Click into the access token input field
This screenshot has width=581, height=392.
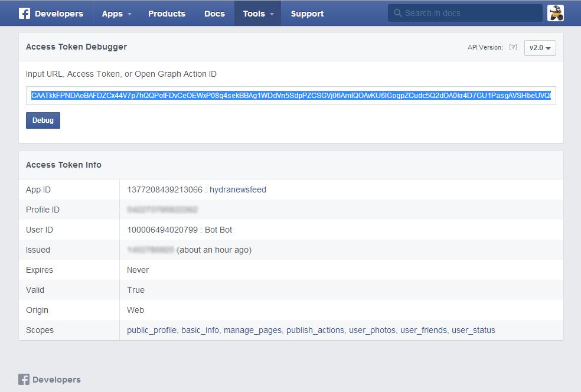coord(291,96)
